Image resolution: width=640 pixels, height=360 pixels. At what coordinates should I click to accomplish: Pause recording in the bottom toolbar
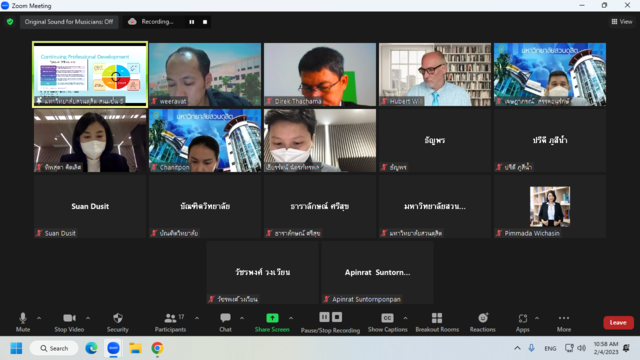(x=324, y=317)
